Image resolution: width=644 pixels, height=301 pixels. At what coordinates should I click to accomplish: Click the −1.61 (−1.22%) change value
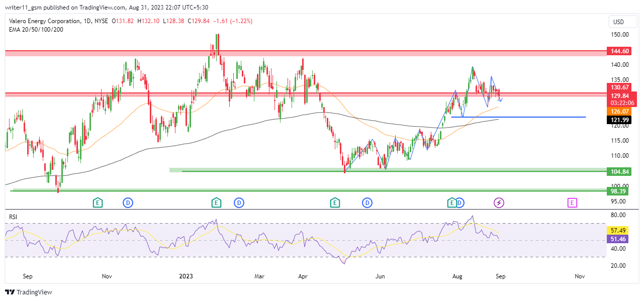[233, 21]
